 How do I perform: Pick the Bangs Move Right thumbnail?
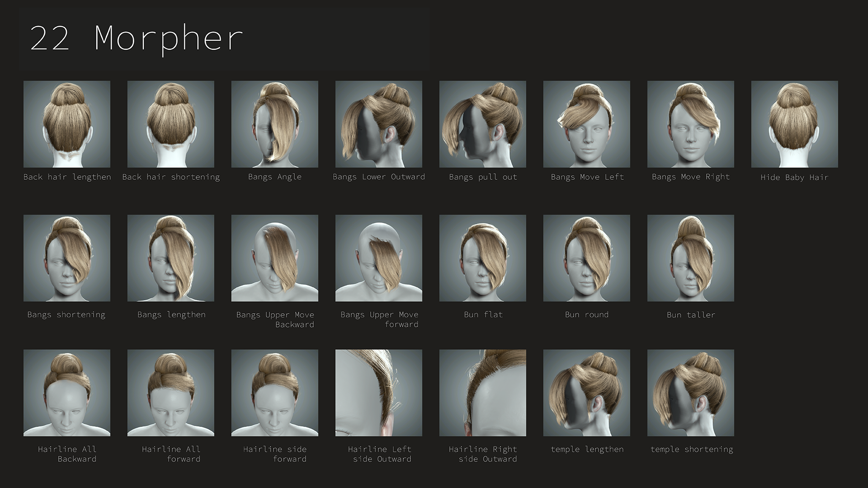(x=691, y=124)
